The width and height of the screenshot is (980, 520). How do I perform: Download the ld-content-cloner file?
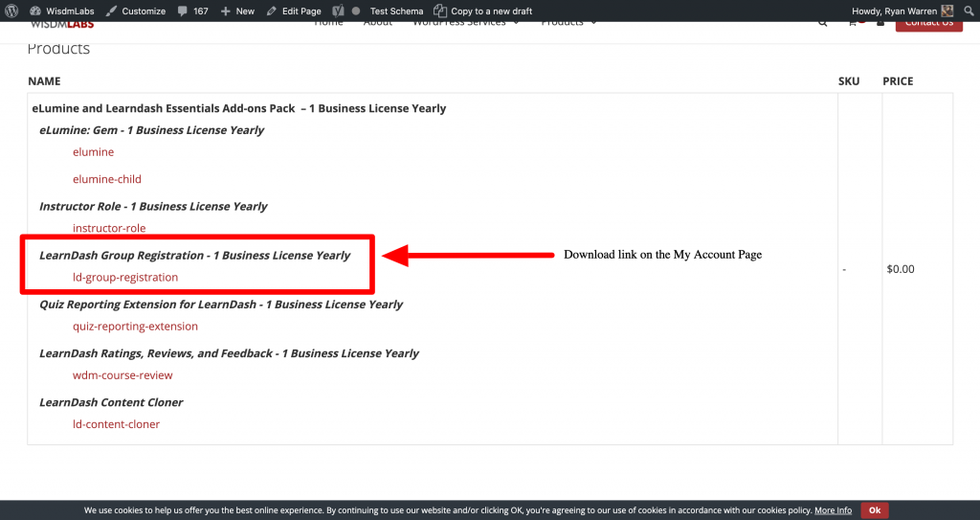point(116,424)
